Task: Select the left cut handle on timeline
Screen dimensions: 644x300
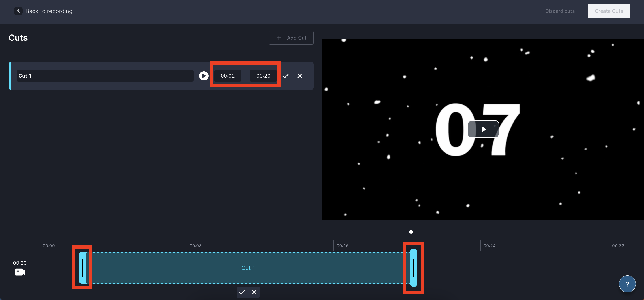Action: point(83,268)
